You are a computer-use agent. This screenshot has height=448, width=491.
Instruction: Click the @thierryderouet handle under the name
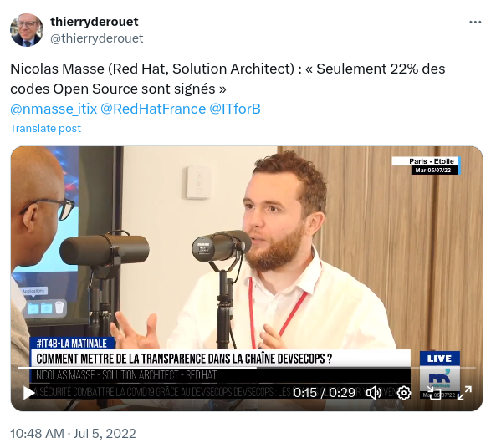coord(96,38)
